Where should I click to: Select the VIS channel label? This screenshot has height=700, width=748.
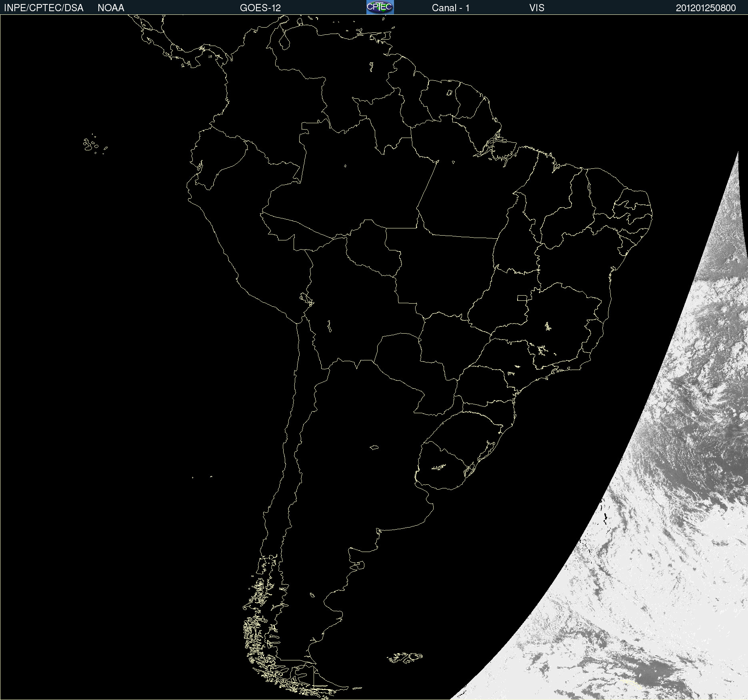tap(537, 8)
